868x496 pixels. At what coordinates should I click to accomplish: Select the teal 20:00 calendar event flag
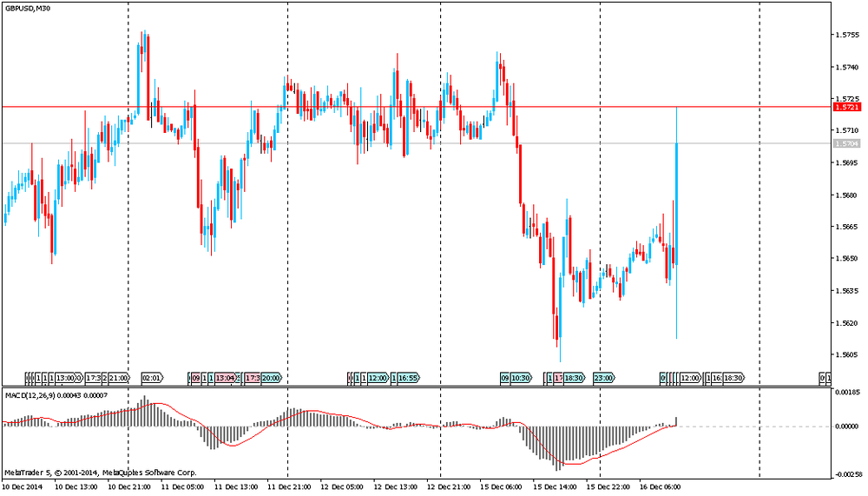(271, 379)
